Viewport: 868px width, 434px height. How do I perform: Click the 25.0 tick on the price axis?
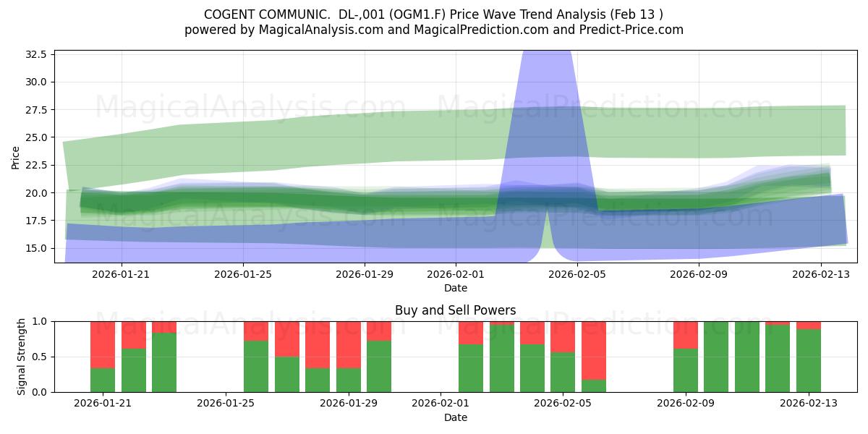[x=35, y=137]
